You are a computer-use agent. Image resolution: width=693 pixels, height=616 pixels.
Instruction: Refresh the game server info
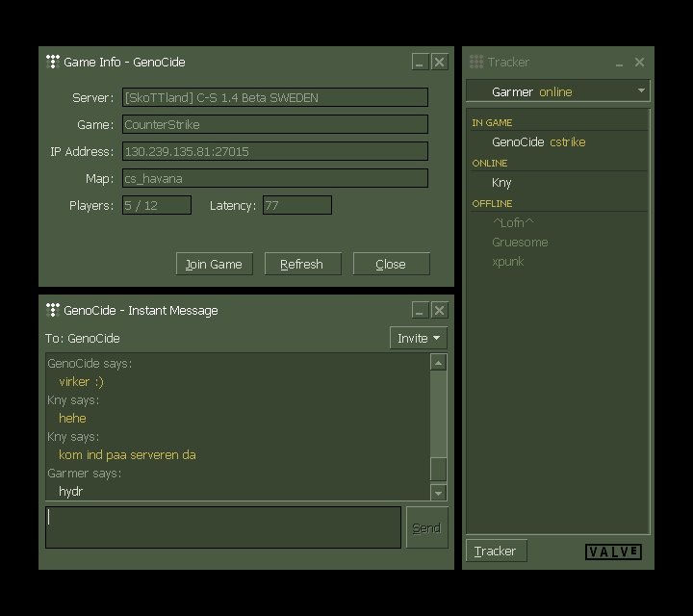click(x=303, y=264)
